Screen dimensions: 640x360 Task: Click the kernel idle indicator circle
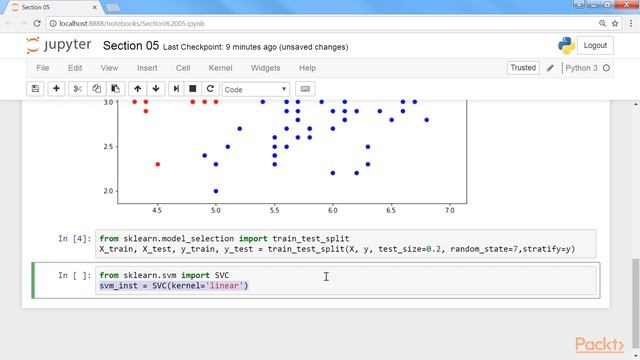(x=607, y=68)
